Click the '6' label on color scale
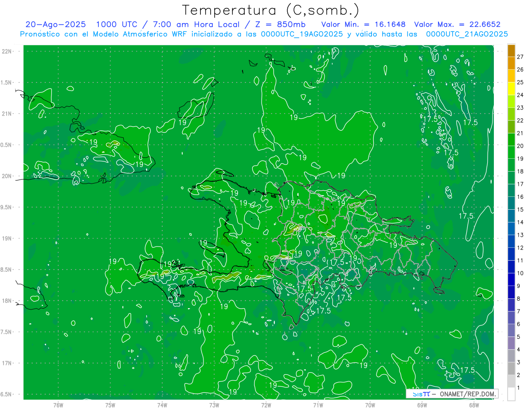Viewport: 532px width, 411px height. point(519,324)
